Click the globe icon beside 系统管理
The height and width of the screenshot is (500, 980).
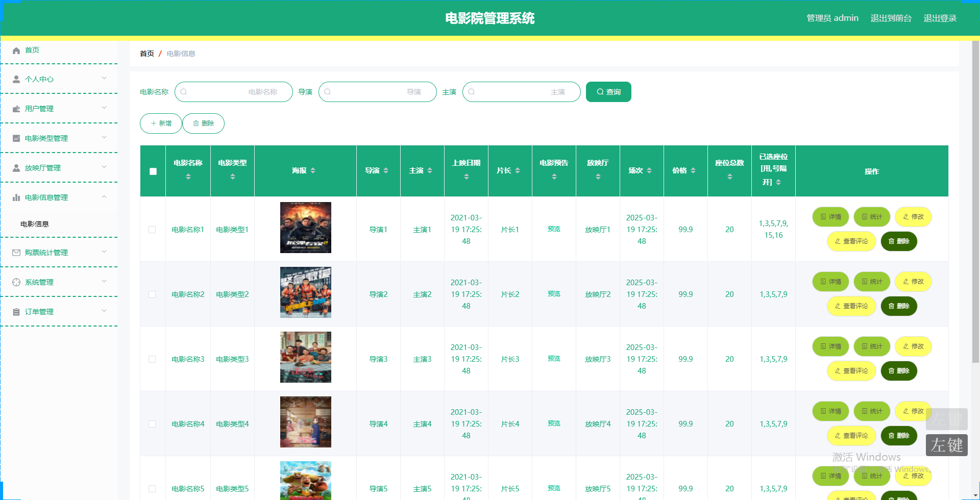pyautogui.click(x=16, y=282)
